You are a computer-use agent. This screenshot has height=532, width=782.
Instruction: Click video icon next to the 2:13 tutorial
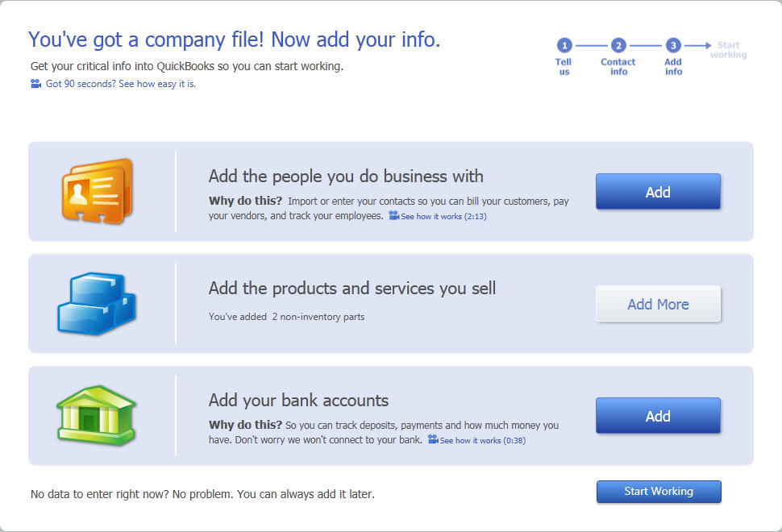tap(393, 216)
